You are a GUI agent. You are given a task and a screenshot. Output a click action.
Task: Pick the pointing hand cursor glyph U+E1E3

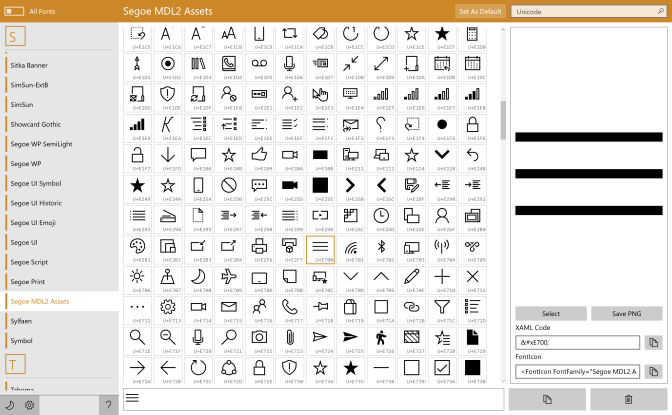320,97
